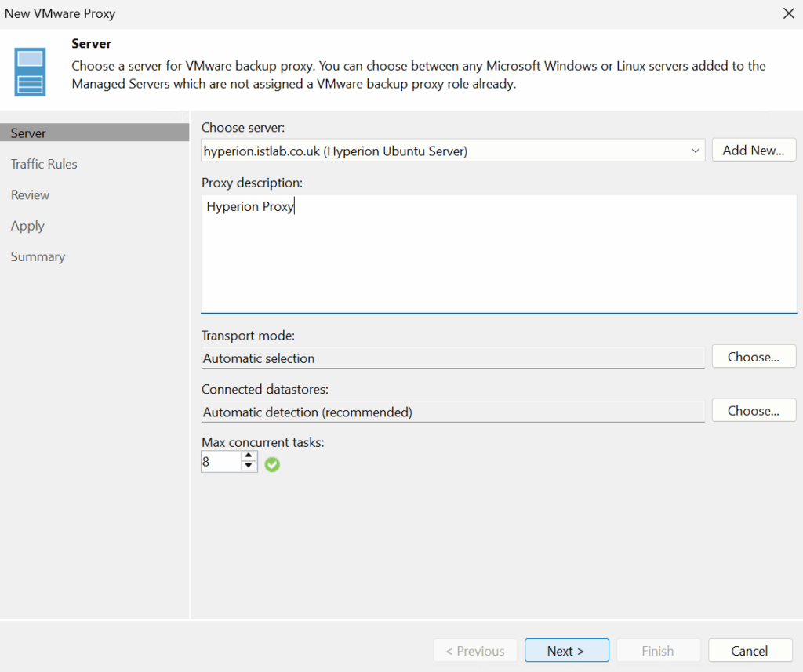Click Add New... to add a server

pyautogui.click(x=754, y=150)
